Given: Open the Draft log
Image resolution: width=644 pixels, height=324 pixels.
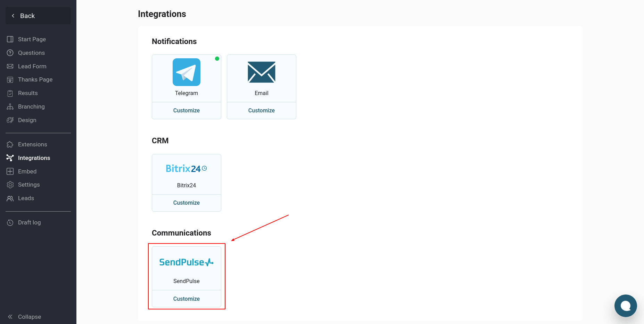Looking at the screenshot, I should (29, 222).
